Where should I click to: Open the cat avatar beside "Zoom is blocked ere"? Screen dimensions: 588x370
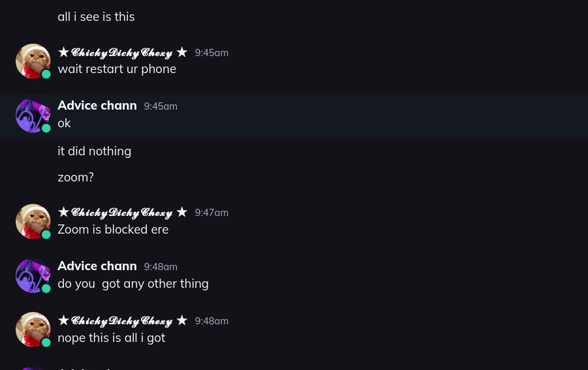click(33, 221)
